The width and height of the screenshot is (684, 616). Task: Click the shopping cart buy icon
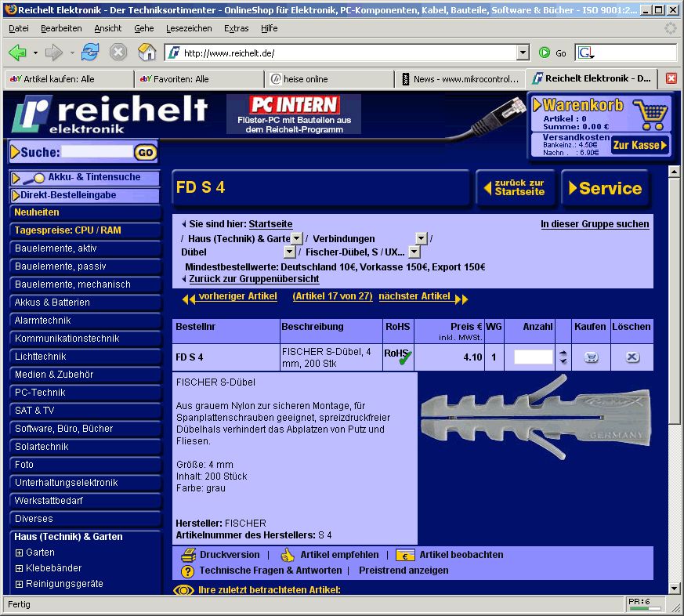(x=591, y=357)
